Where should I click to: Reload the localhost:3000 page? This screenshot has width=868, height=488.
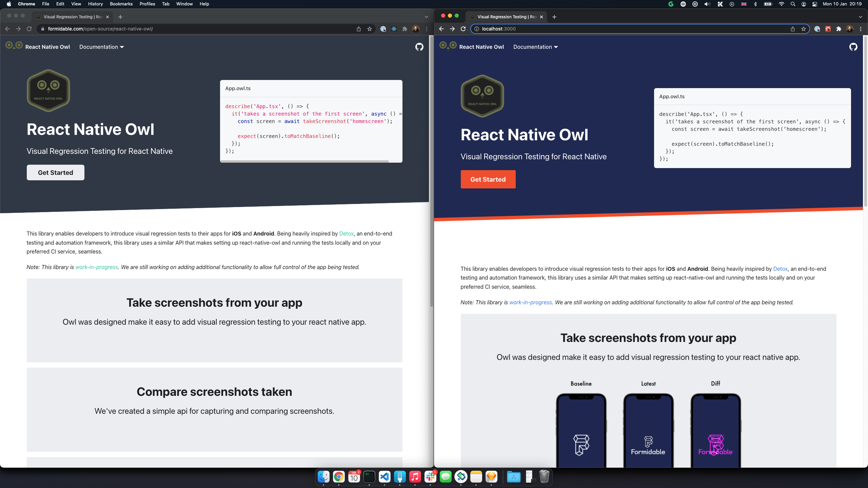[463, 29]
